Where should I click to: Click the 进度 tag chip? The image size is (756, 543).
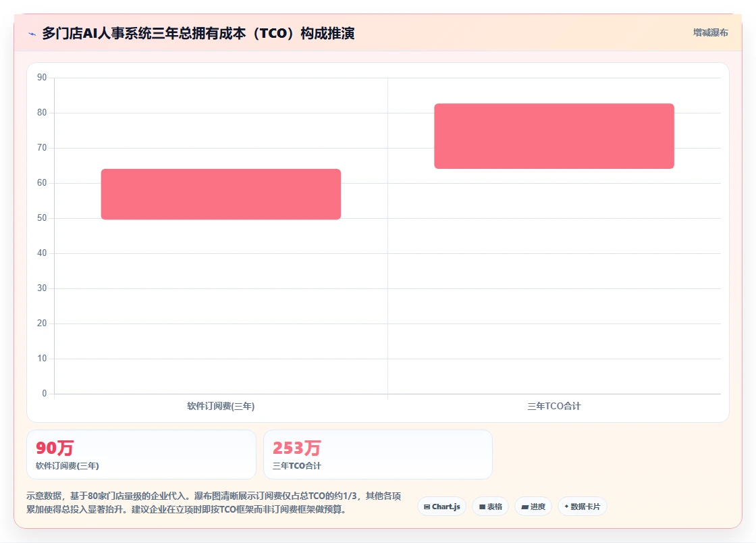click(533, 507)
